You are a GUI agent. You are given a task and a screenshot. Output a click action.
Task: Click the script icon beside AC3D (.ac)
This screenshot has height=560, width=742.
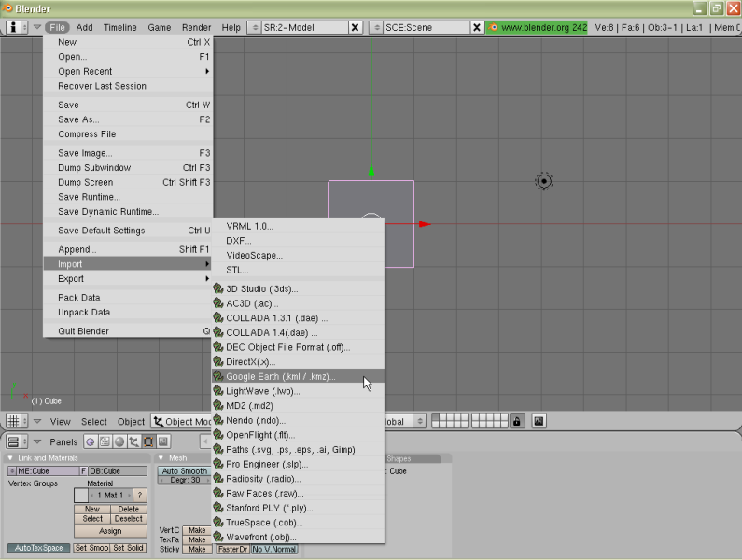pyautogui.click(x=218, y=303)
